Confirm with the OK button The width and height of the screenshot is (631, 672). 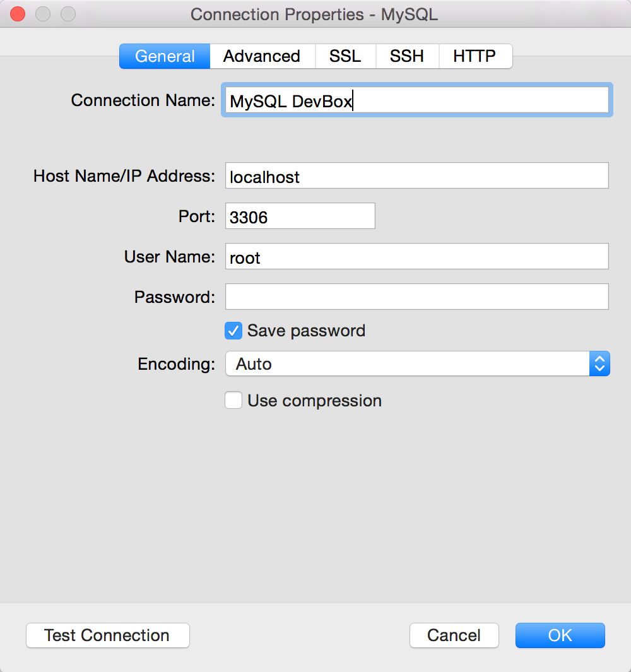(560, 635)
